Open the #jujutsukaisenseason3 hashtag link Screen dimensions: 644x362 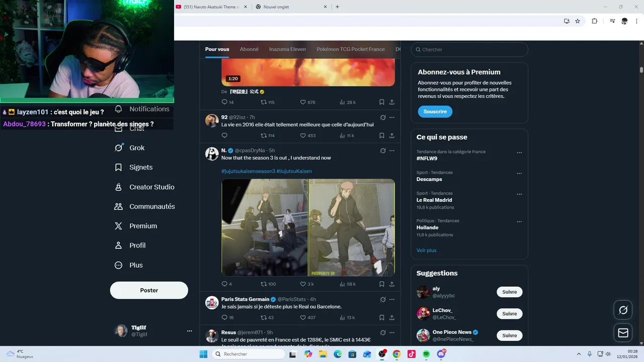pos(248,171)
